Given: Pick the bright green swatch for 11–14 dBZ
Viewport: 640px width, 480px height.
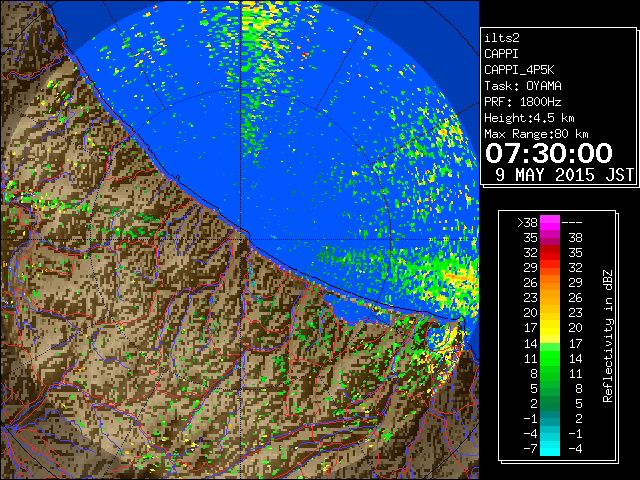Looking at the screenshot, I should (x=550, y=358).
